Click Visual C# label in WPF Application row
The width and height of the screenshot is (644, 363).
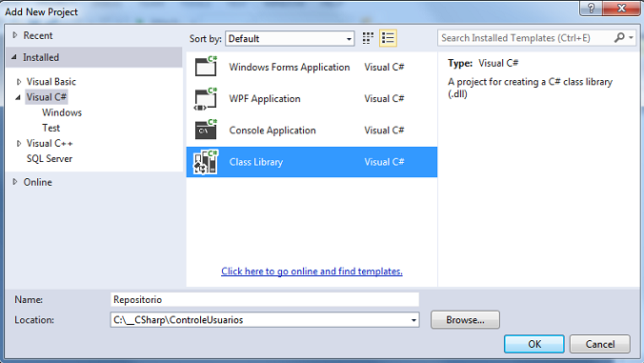pos(385,98)
